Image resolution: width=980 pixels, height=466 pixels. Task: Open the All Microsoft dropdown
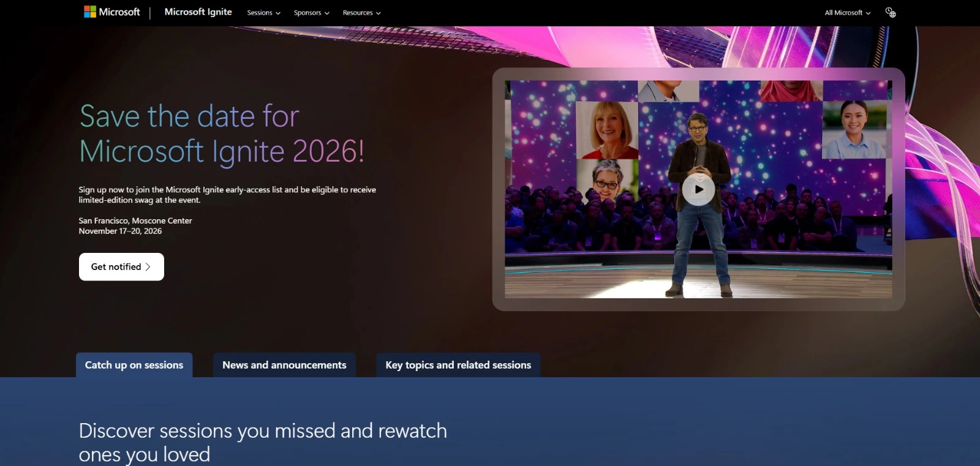847,13
